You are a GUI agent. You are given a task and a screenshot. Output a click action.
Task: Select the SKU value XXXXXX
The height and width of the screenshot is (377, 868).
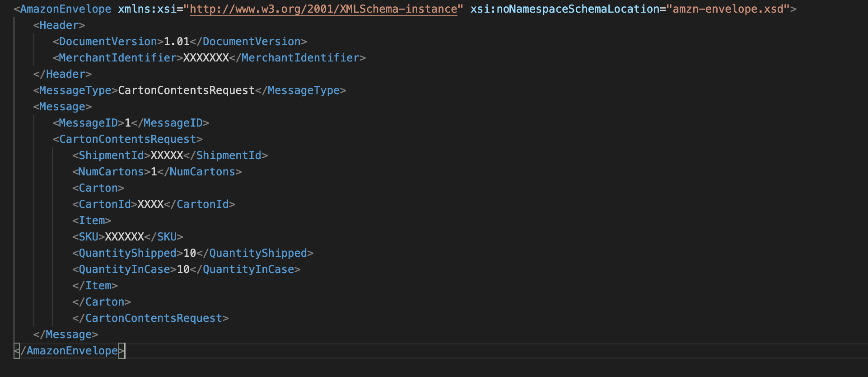[x=125, y=237]
